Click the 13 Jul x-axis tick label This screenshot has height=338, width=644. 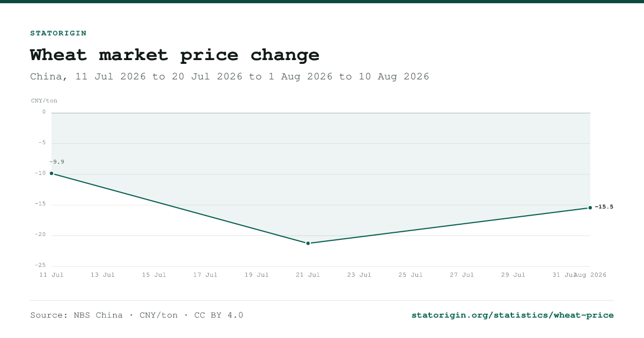point(103,275)
